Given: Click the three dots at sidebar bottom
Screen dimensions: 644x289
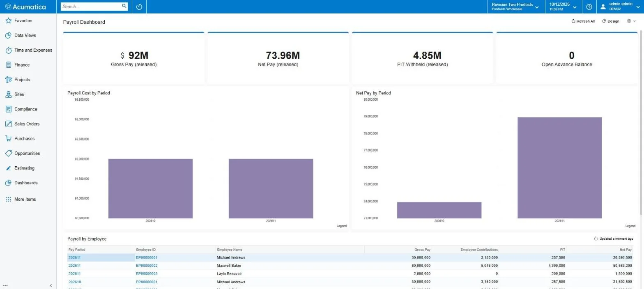Looking at the screenshot, I should pyautogui.click(x=5, y=285).
